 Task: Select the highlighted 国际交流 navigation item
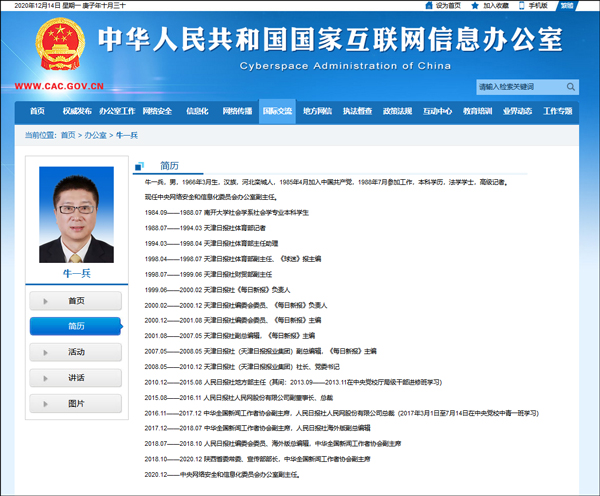click(x=277, y=111)
